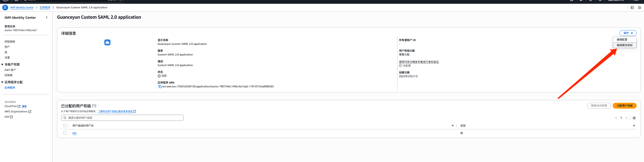Image resolution: width=644 pixels, height=162 pixels.
Task: Click the not-configured icon beside 未配置
Action: point(400,66)
